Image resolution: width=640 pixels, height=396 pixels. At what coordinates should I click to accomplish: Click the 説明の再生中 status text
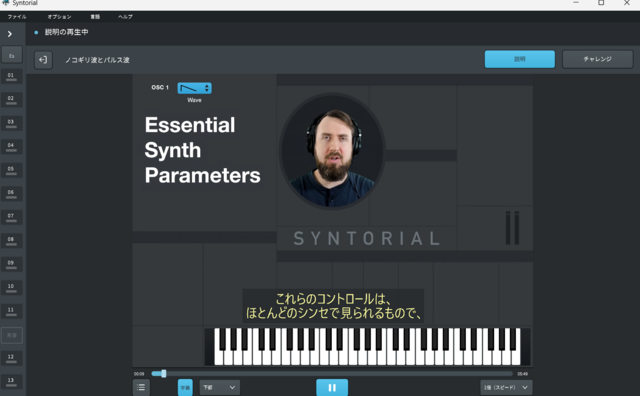point(66,32)
